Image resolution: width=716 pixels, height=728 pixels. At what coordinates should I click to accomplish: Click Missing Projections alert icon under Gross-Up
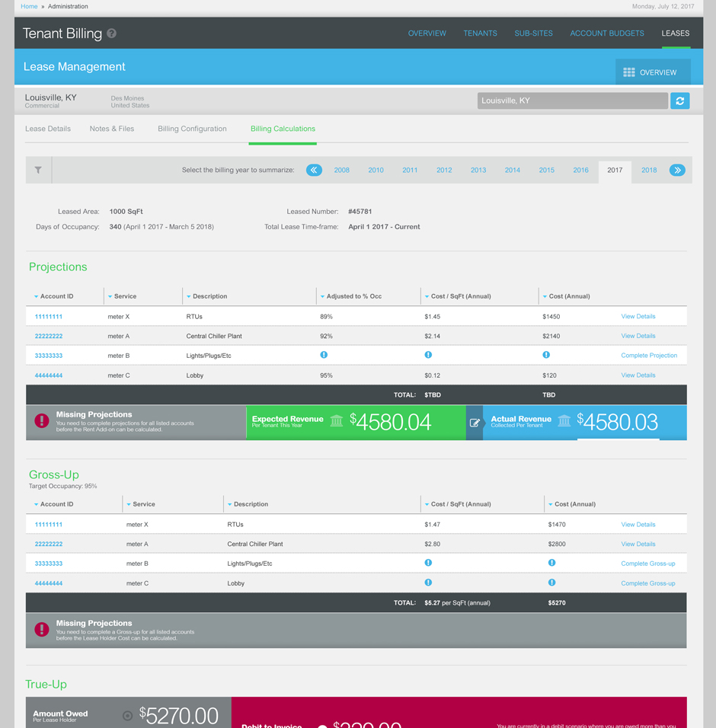[42, 630]
